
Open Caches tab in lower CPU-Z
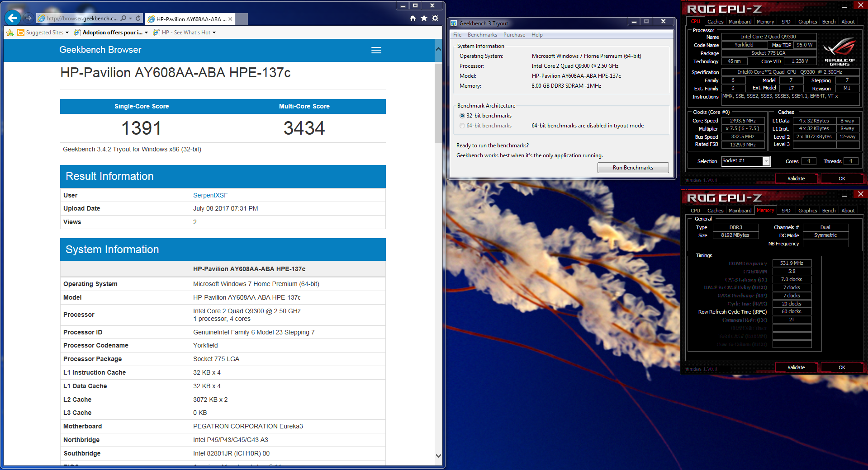(715, 211)
